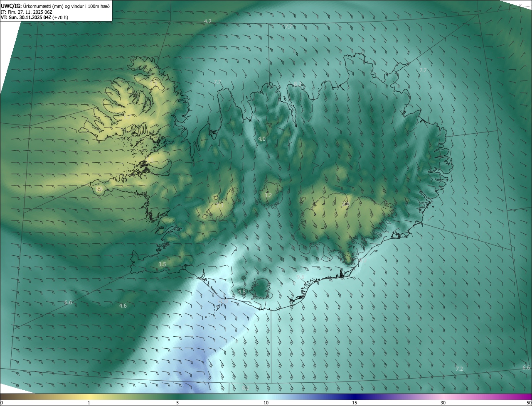Click the 6.6 value label beside the 4.6 label

(68, 302)
